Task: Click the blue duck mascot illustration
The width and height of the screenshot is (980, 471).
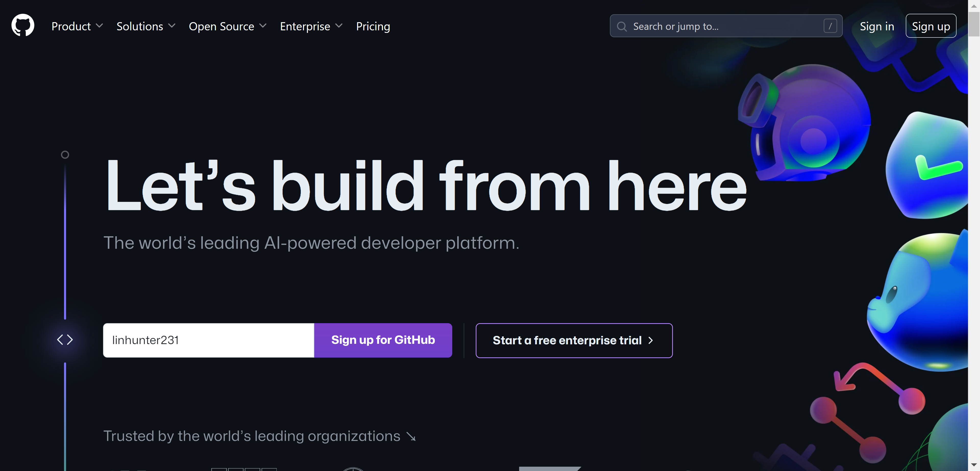Action: tap(921, 302)
